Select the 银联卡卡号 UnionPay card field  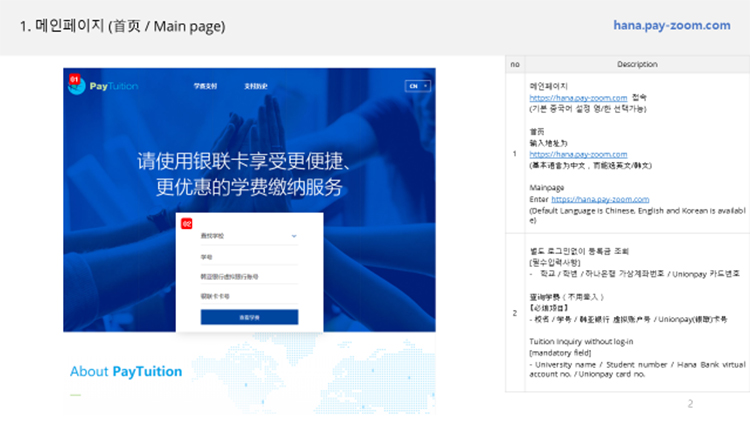pyautogui.click(x=249, y=297)
